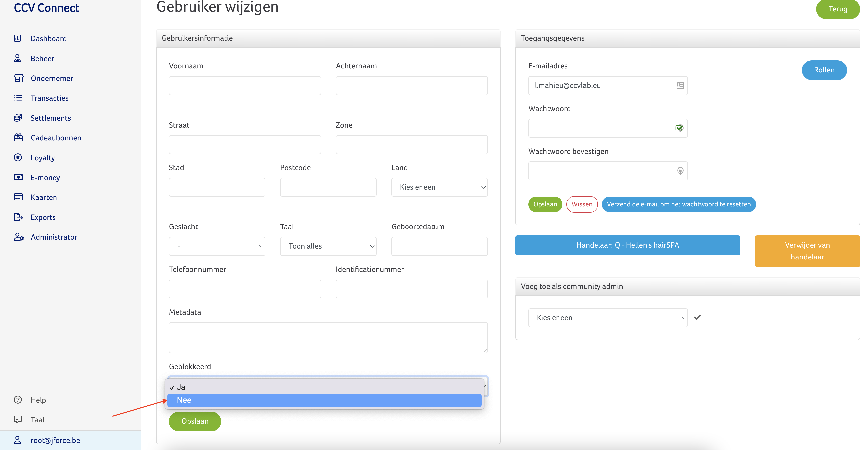Click the red Wissen button
The image size is (868, 450).
tap(582, 204)
